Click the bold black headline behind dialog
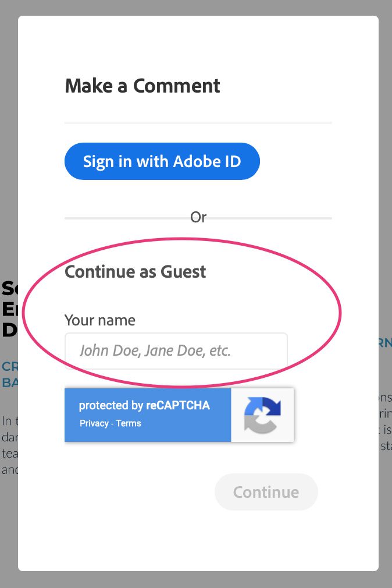The image size is (392, 588). coord(9,309)
